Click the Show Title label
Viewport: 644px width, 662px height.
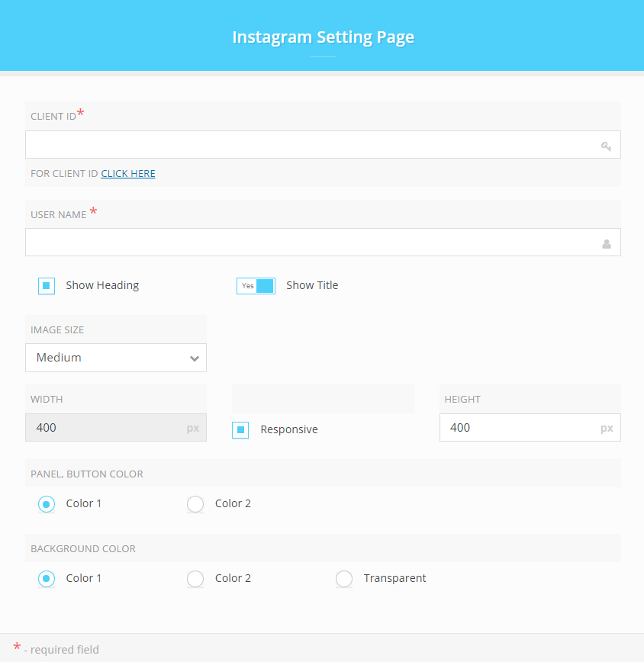coord(312,285)
